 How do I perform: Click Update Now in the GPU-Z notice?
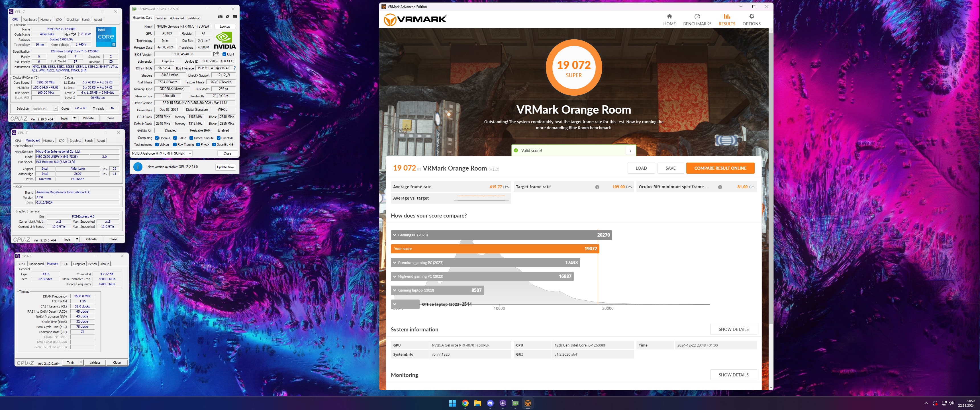225,167
